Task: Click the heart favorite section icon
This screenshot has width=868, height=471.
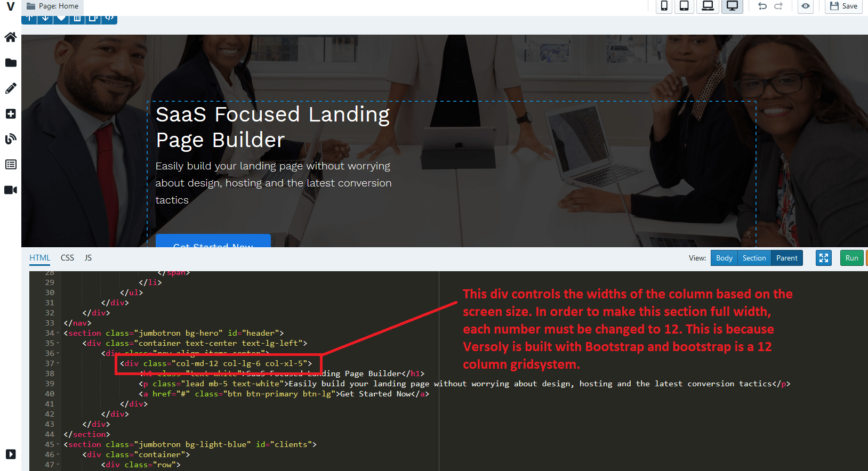Action: click(x=61, y=19)
